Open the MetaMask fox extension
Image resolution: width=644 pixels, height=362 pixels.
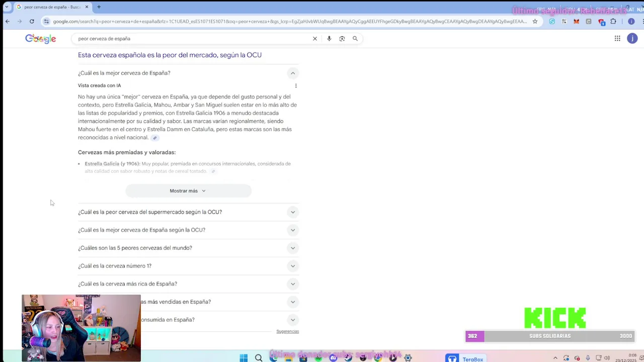[x=577, y=21]
